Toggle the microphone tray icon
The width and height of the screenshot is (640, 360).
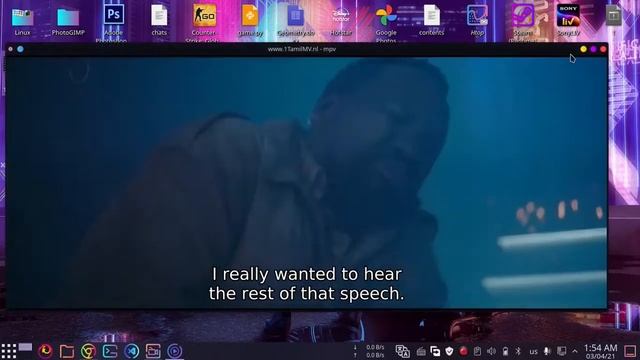(547, 351)
